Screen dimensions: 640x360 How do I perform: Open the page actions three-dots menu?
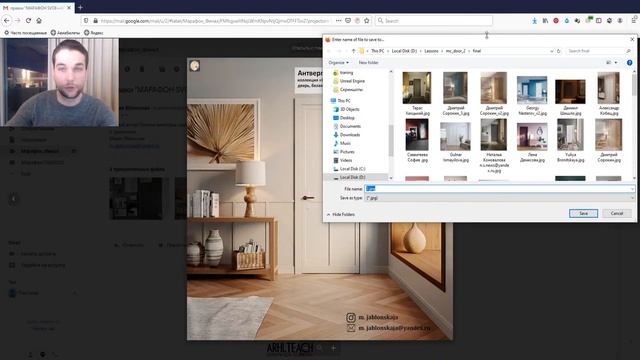338,20
